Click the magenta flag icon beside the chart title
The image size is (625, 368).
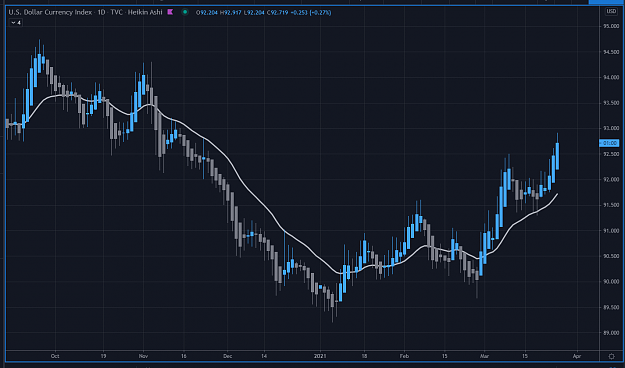pos(170,12)
